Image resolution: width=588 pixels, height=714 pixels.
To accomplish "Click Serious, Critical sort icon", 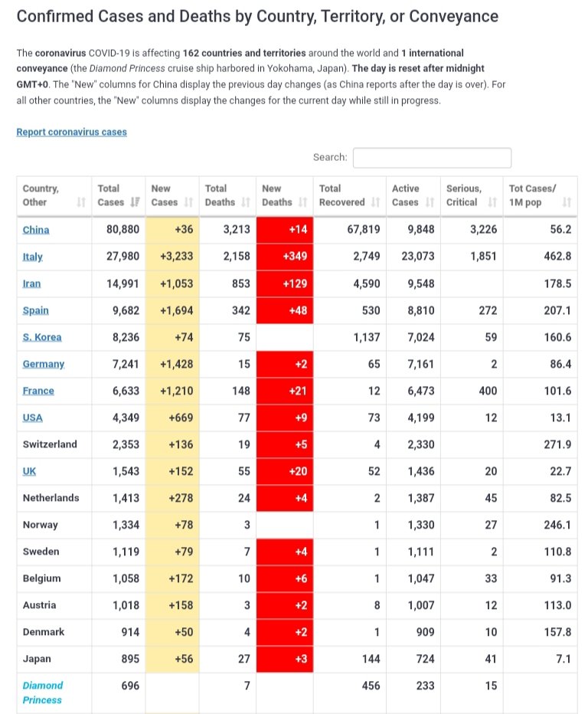I will (x=492, y=201).
